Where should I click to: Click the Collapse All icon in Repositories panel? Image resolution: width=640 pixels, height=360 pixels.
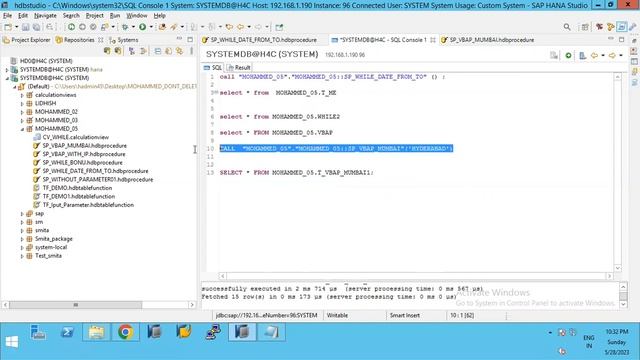pos(158,51)
